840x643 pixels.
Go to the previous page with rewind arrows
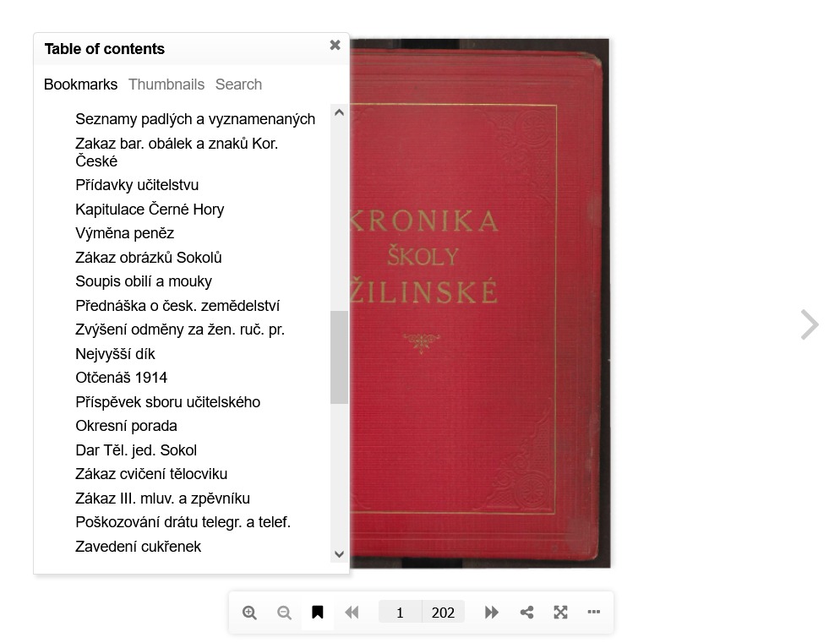pos(352,613)
